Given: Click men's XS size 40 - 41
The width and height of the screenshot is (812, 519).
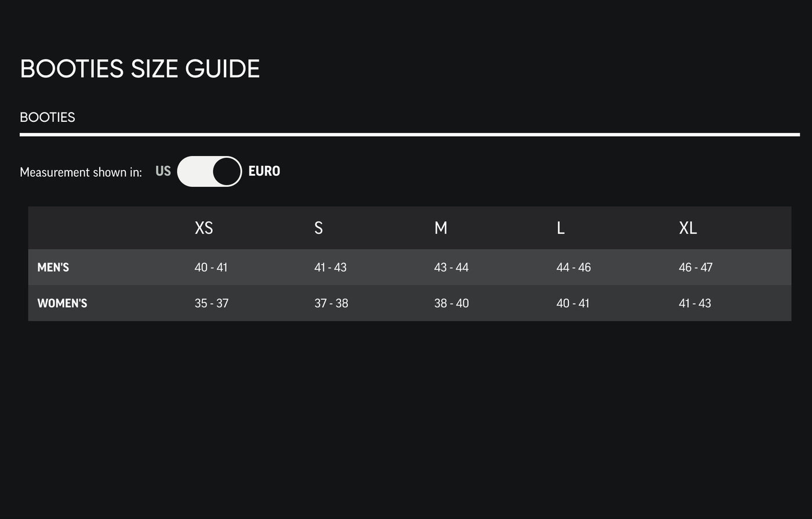Looking at the screenshot, I should [211, 267].
